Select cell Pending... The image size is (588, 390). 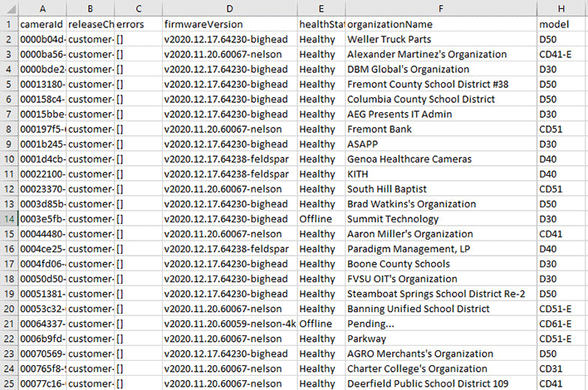click(441, 324)
